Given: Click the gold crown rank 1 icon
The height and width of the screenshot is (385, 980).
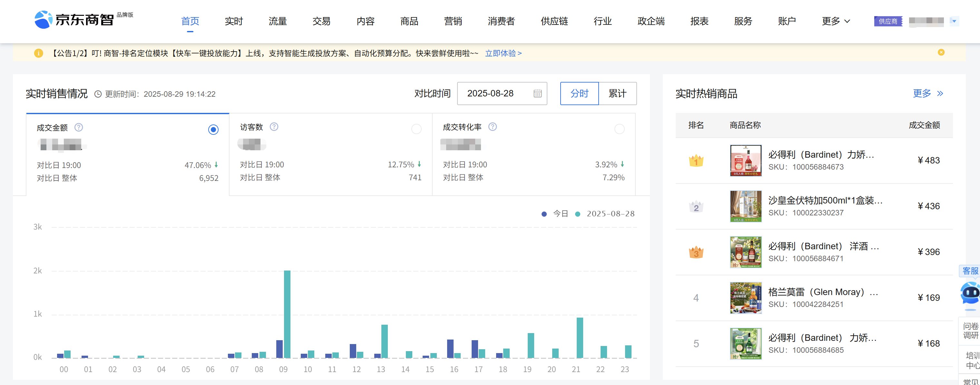Looking at the screenshot, I should point(696,161).
